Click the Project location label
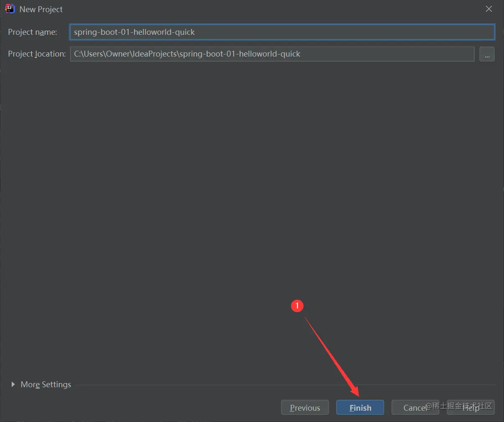The image size is (504, 422). [x=37, y=54]
